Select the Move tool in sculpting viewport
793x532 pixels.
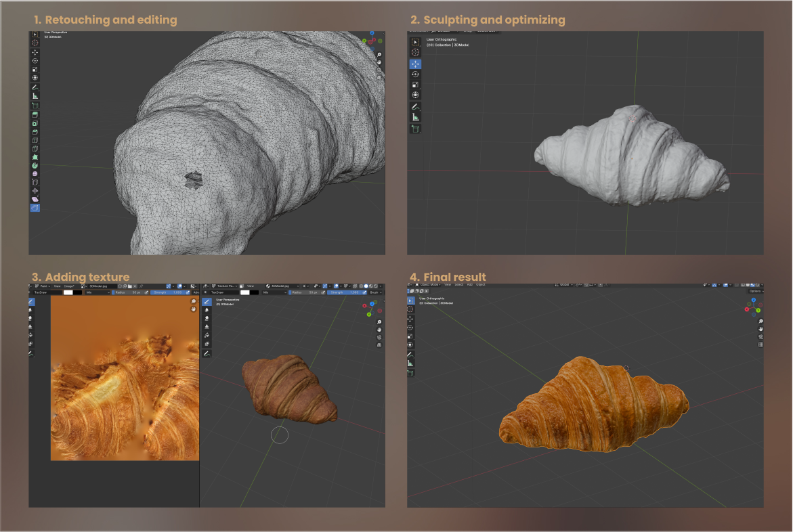(x=415, y=64)
